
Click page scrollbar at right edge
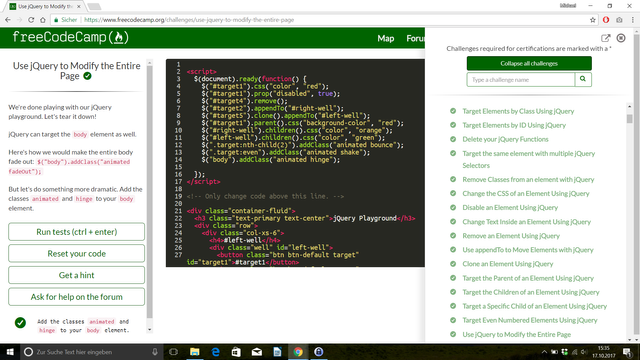pos(636,185)
